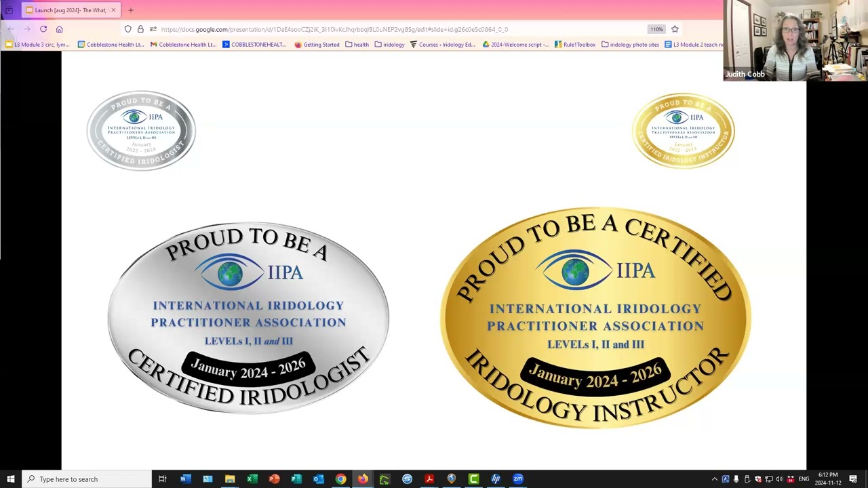Click the safely remove USB tray icon
The height and width of the screenshot is (488, 868).
point(747,479)
